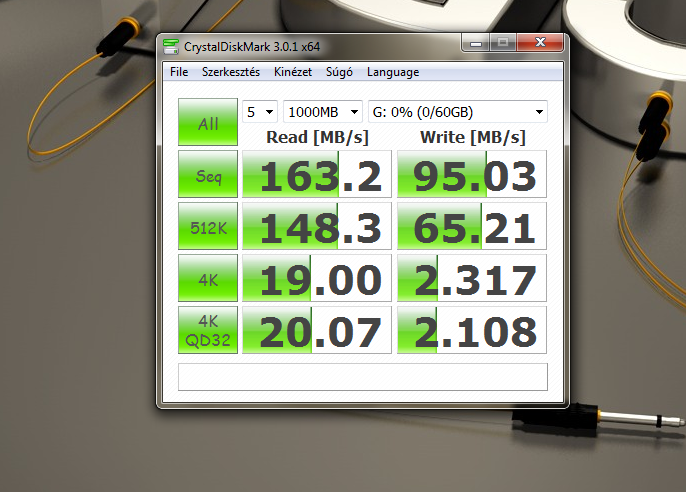
Task: Expand the test count dropdown showing 5
Action: click(x=260, y=112)
